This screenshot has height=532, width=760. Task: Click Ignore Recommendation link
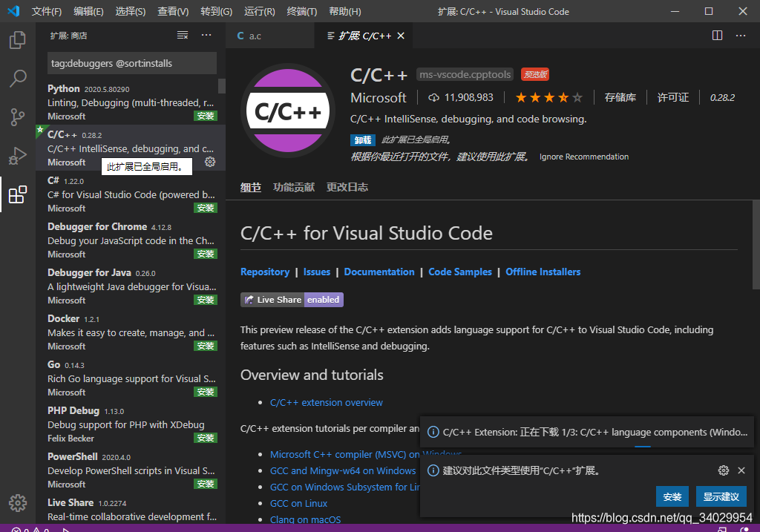pyautogui.click(x=584, y=157)
